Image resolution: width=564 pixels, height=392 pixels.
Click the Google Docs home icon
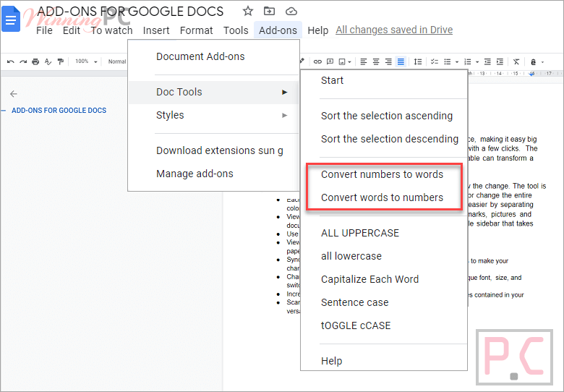10,19
